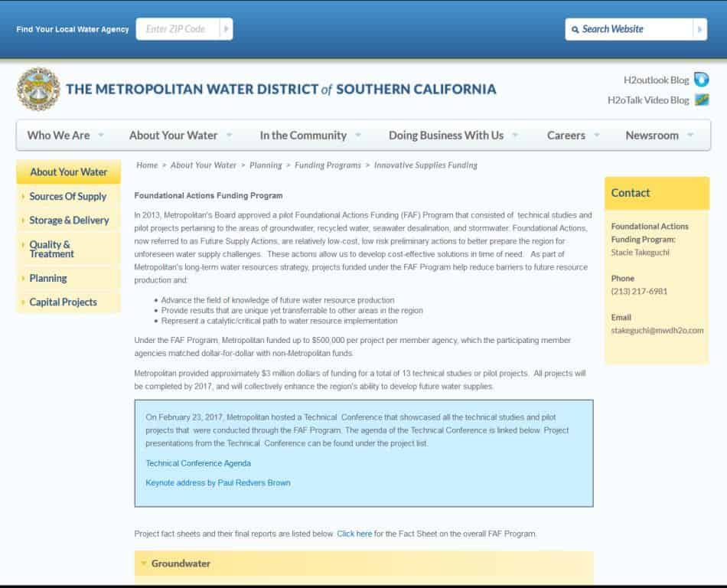Image resolution: width=727 pixels, height=588 pixels.
Task: Open the Technical Conference Agenda link
Action: tap(198, 463)
